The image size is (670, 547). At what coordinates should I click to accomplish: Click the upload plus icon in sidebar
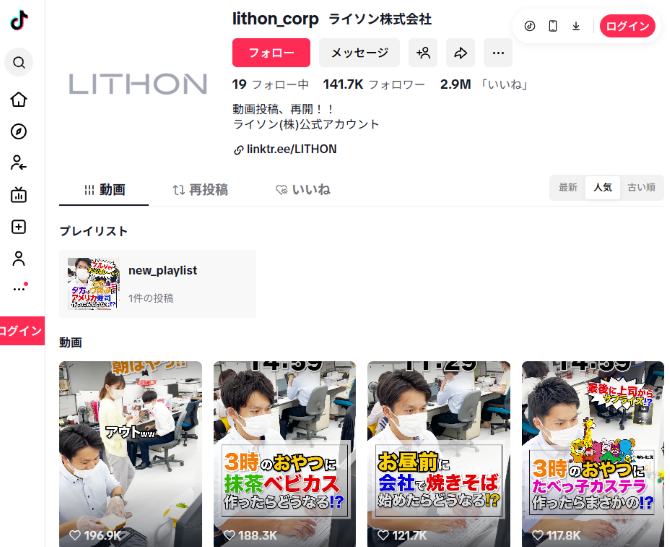click(x=19, y=227)
